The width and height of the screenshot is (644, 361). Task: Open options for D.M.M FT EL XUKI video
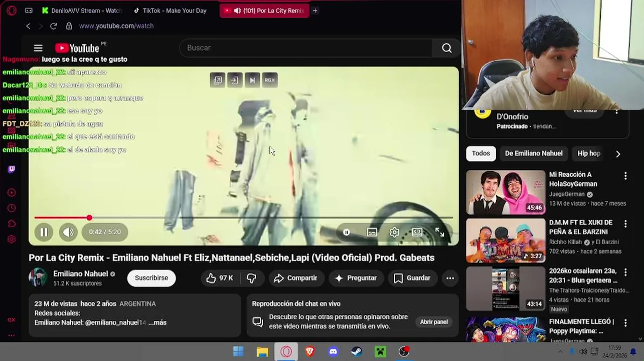tap(625, 224)
